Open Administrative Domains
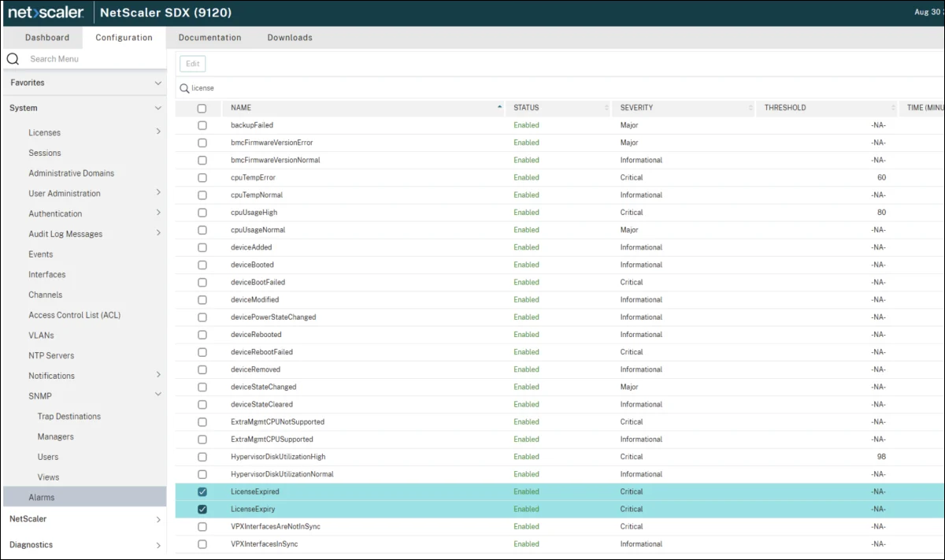Screen dimensions: 945x560 72,173
